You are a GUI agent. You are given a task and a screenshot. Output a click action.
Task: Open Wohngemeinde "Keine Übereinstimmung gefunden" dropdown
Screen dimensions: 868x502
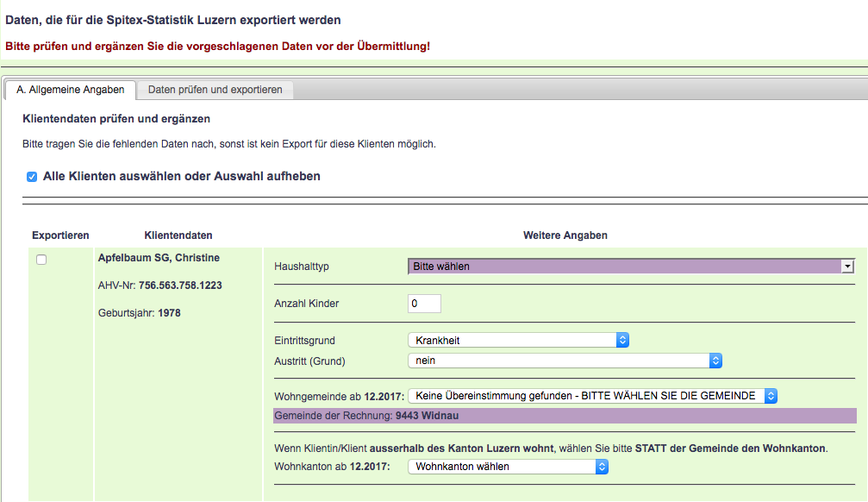point(586,395)
